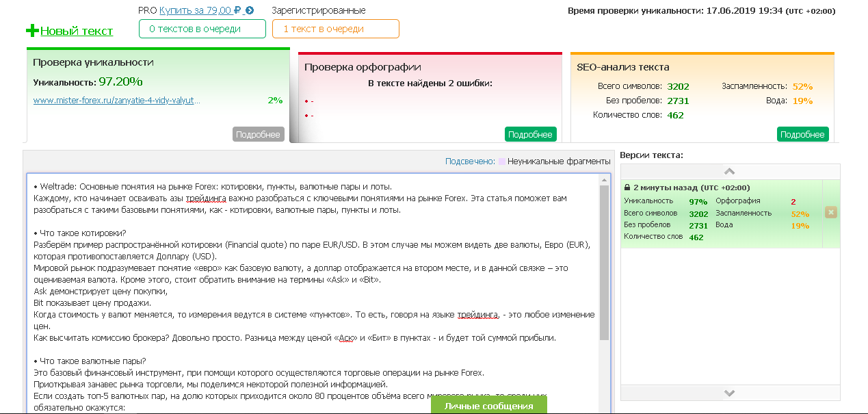Screen dimensions: 868x414
Task: Click the 2731 without-spaces value in SEO panel
Action: pos(678,101)
